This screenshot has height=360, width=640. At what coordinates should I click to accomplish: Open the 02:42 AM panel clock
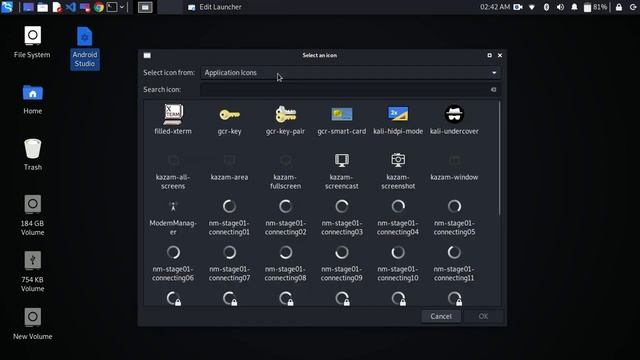[495, 7]
